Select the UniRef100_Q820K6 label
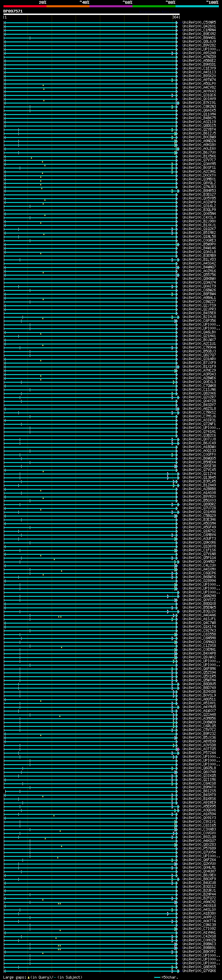The height and width of the screenshot is (980, 222). [199, 394]
